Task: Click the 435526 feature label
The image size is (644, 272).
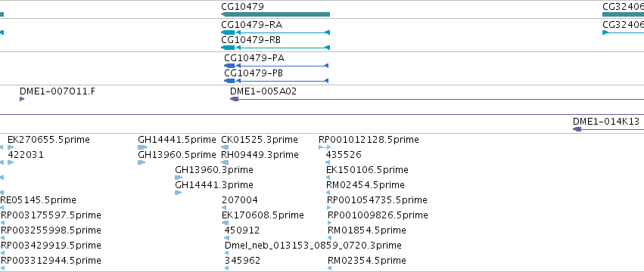Action: [344, 155]
